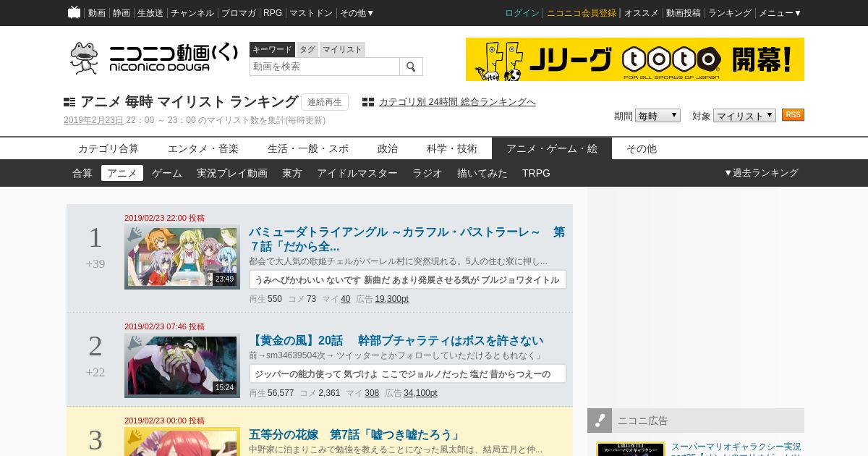Click list icon beside アニメ 毎時 heading
This screenshot has height=456, width=868.
(69, 102)
